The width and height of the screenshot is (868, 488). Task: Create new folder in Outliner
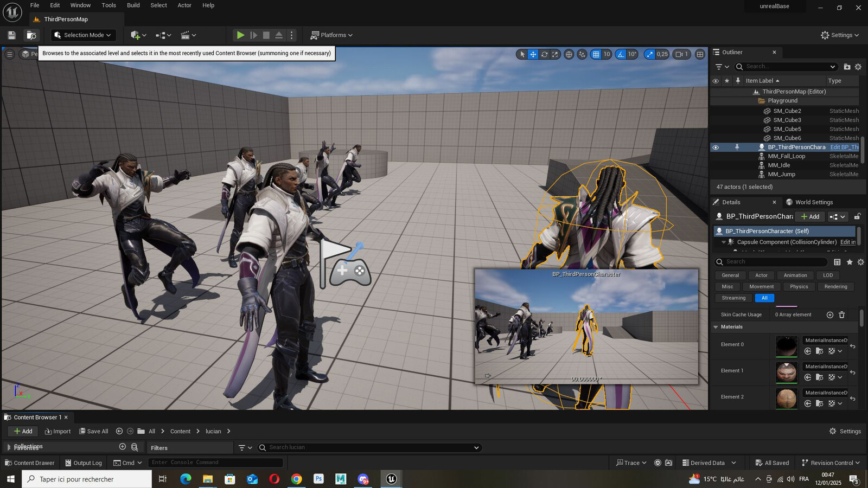[847, 67]
